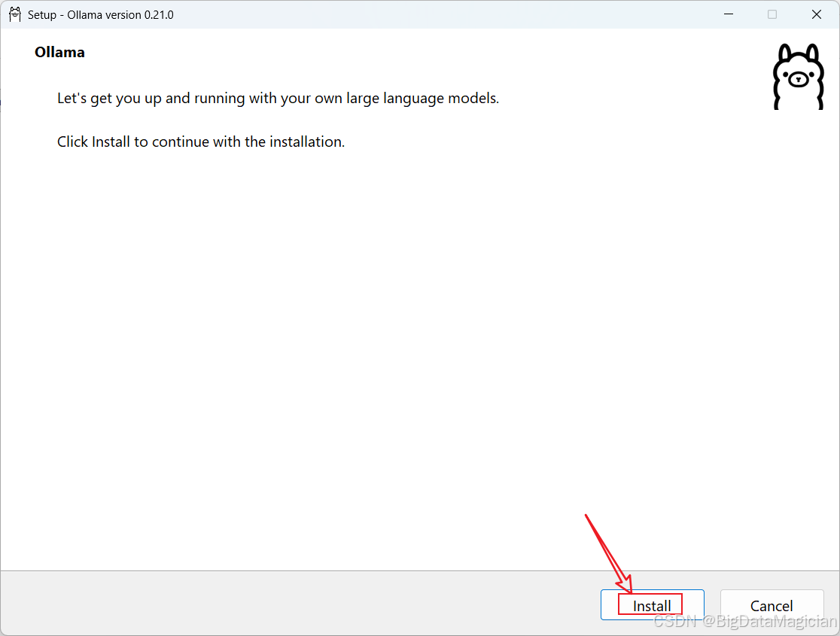
Task: Click 'Click Install to continue' text
Action: tap(201, 142)
